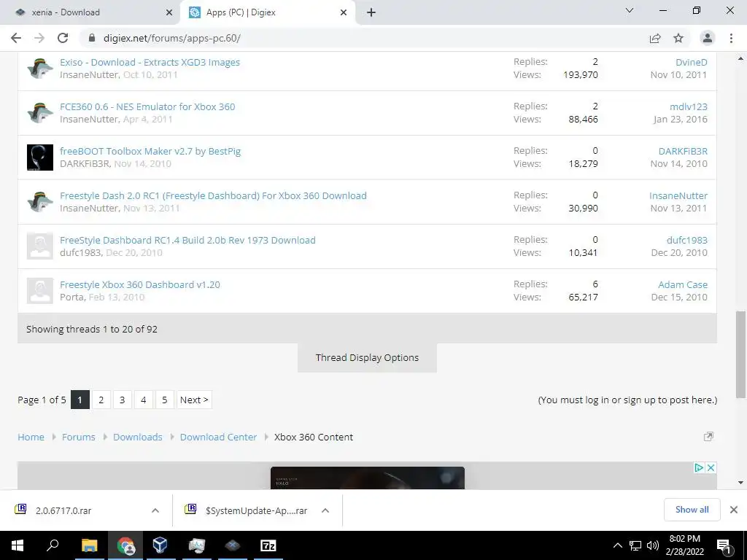The image size is (747, 560).
Task: Open the Exiso XGD3 Images thread
Action: click(150, 63)
